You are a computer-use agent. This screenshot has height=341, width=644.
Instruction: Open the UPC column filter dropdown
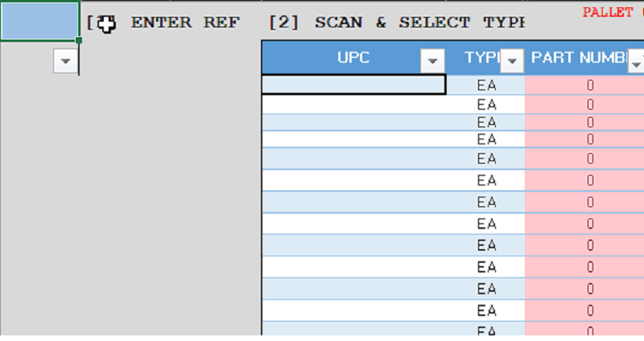432,61
